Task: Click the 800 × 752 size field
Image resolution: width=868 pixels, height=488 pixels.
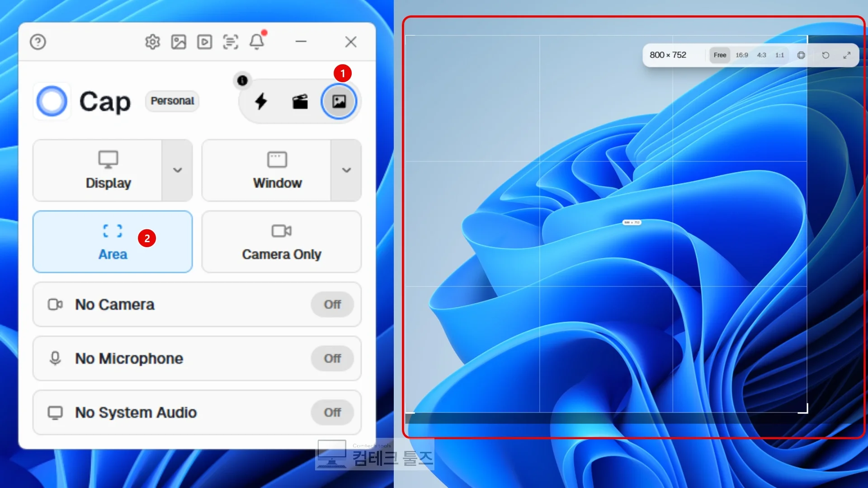Action: point(668,55)
